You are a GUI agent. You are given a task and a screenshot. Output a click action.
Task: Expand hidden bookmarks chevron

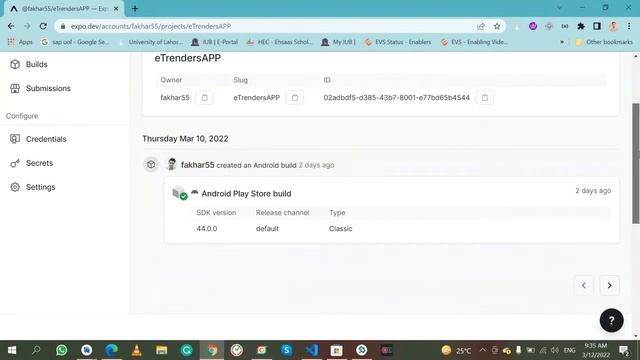pyautogui.click(x=562, y=42)
